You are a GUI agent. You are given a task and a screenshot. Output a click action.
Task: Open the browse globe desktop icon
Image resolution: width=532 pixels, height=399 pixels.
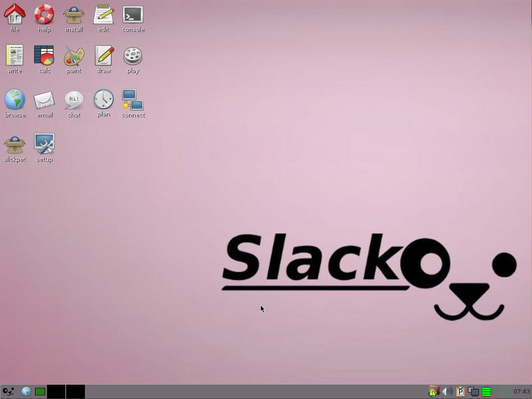pos(15,100)
